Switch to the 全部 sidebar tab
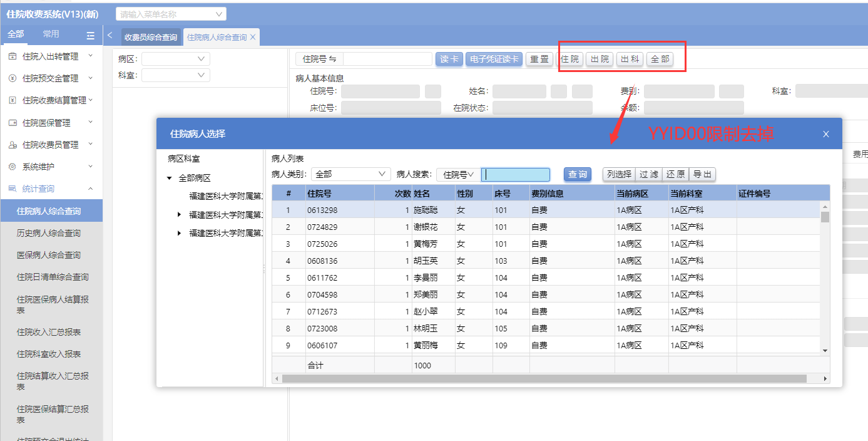This screenshot has height=441, width=868. pos(16,34)
